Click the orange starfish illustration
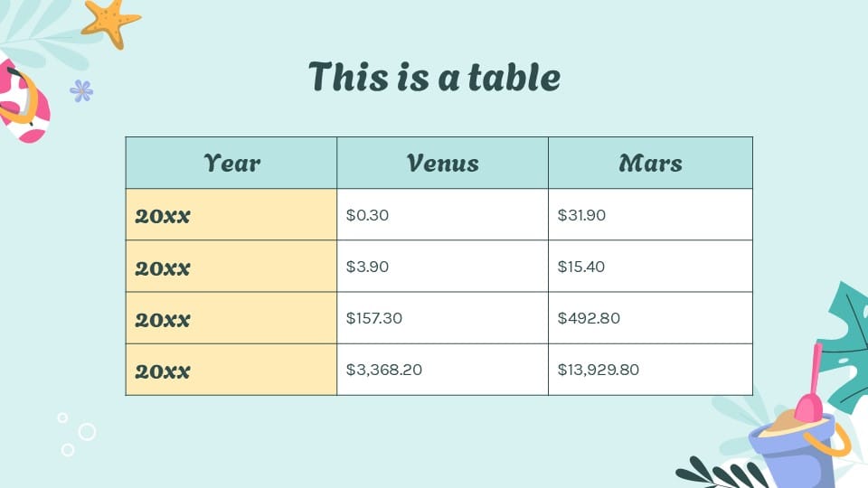Viewport: 868px width, 488px height. [109, 22]
